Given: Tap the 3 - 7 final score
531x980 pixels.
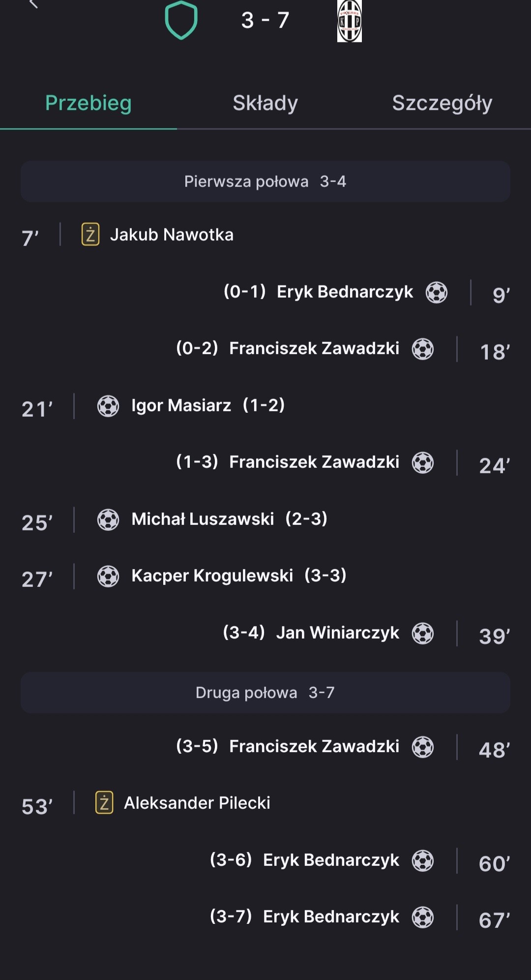Looking at the screenshot, I should point(265,20).
